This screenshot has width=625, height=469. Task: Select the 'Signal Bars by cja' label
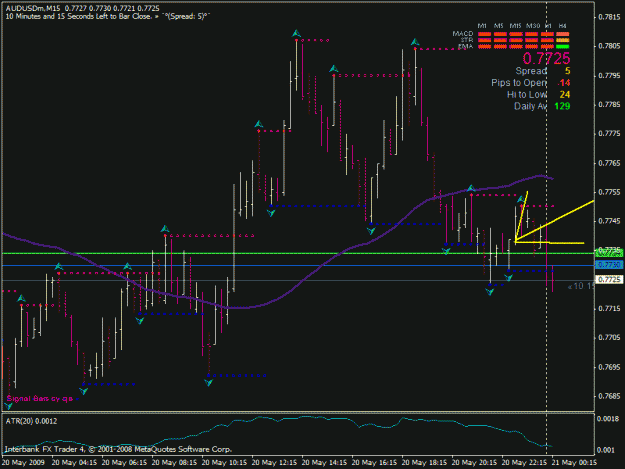pyautogui.click(x=40, y=398)
